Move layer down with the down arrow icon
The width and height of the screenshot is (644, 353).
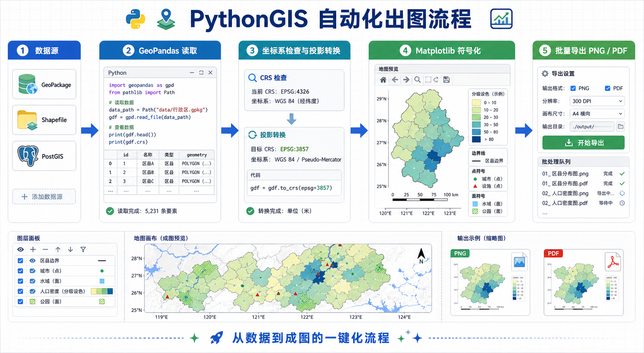point(70,250)
